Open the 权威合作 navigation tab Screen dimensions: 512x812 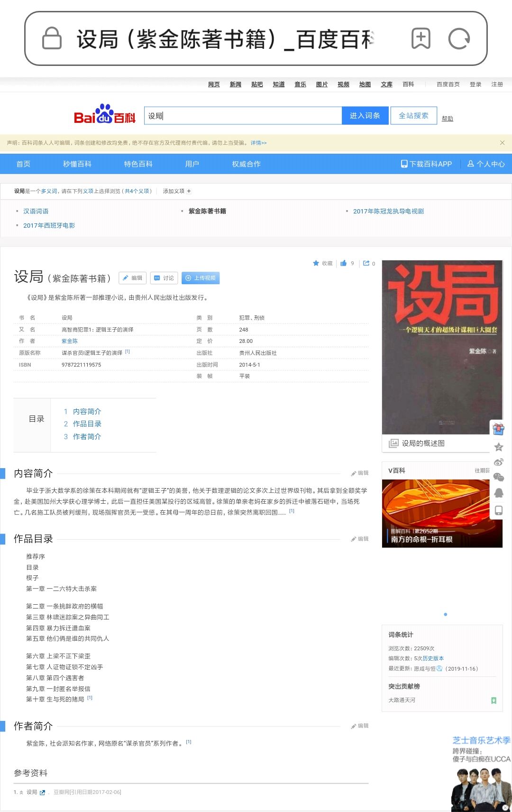[247, 164]
